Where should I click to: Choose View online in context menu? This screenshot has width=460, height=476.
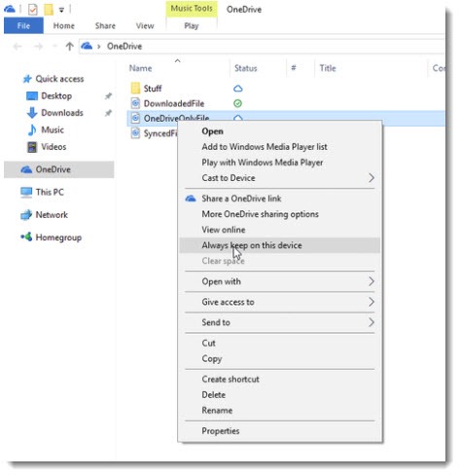click(x=224, y=230)
